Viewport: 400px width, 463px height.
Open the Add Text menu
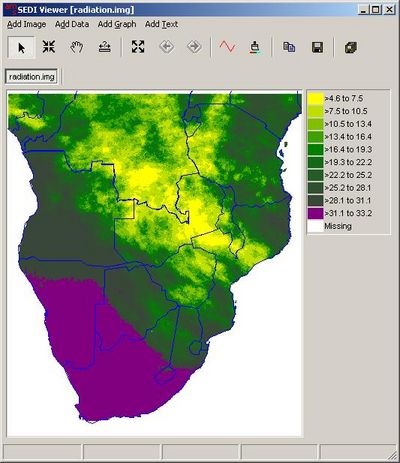tap(161, 24)
